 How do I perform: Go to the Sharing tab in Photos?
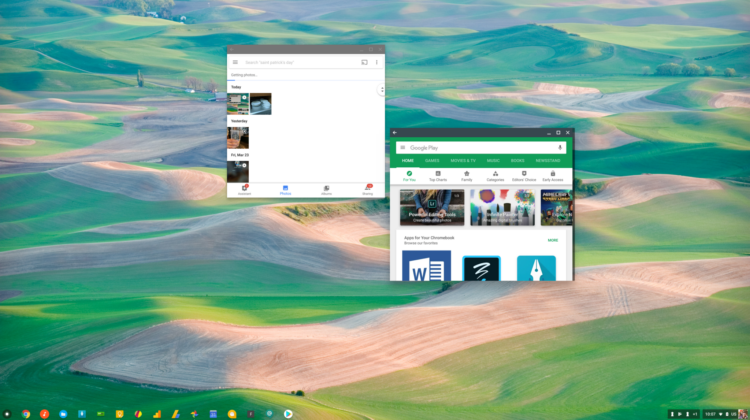367,189
